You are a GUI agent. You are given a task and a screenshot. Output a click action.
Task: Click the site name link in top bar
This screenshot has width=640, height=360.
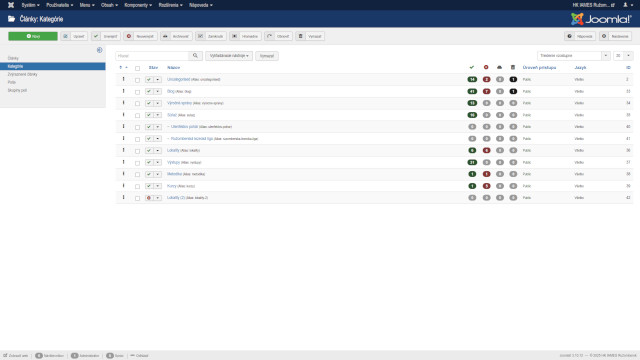point(593,5)
